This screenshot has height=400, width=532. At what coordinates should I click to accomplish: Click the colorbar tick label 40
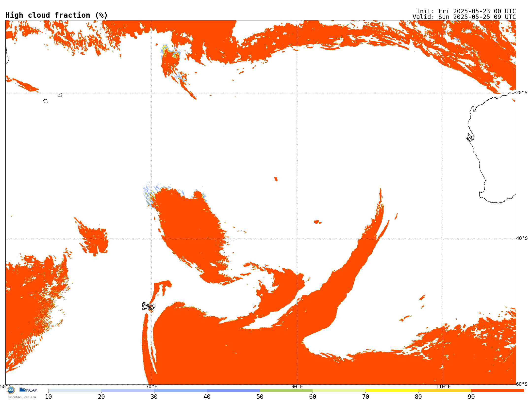(207, 397)
